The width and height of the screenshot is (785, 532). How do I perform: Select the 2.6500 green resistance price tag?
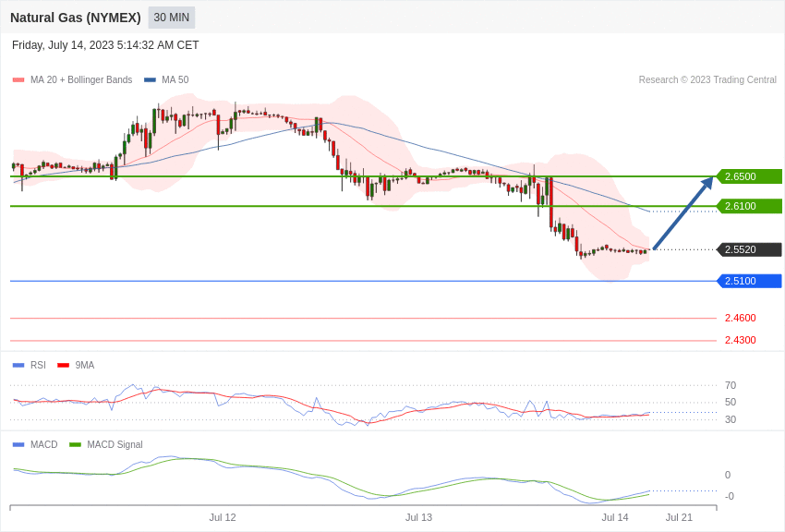[748, 176]
